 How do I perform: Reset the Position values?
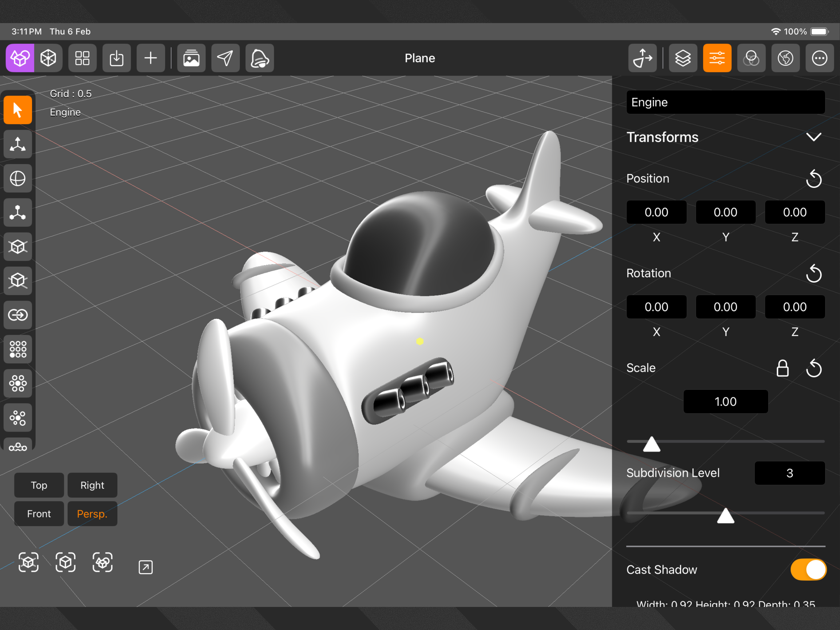814,179
